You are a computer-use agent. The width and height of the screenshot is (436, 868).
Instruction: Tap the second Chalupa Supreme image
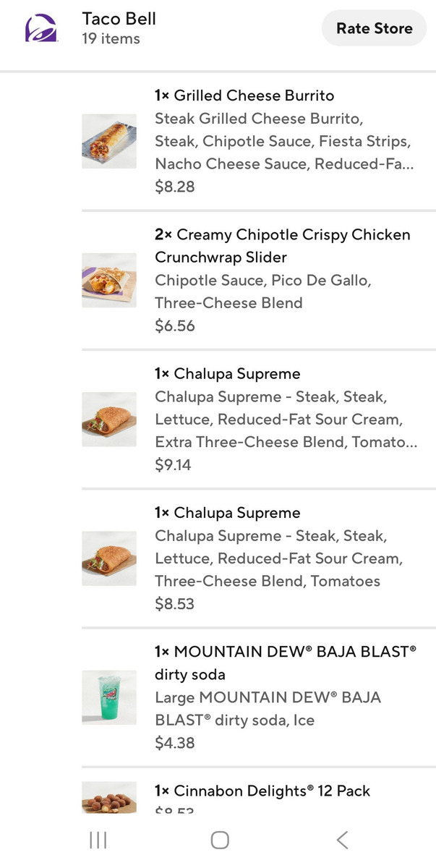tap(109, 558)
